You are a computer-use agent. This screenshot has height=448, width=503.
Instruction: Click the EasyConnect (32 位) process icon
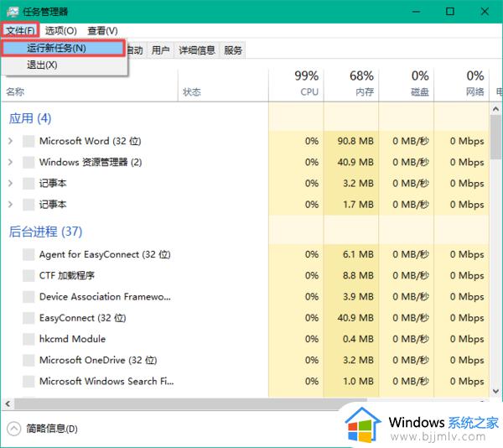(x=29, y=318)
